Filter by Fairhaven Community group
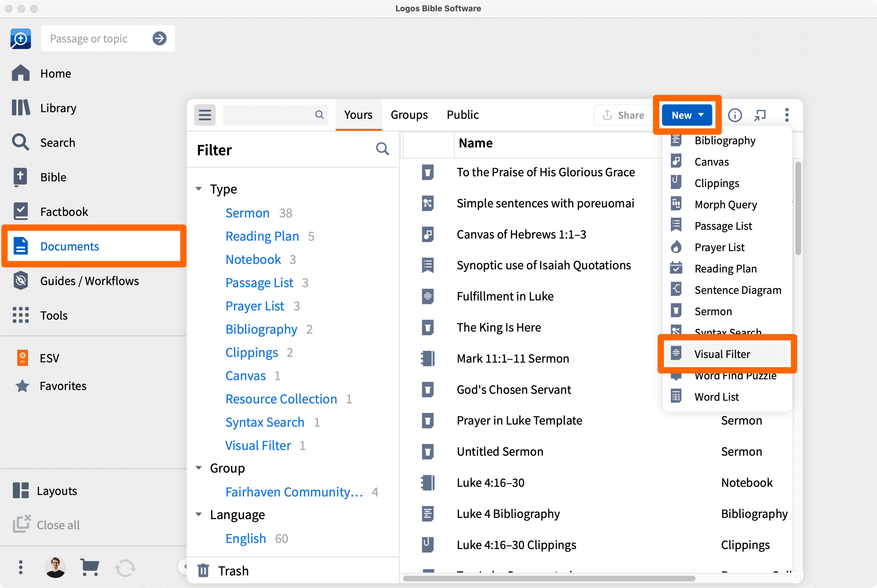The height and width of the screenshot is (588, 877). pyautogui.click(x=295, y=492)
